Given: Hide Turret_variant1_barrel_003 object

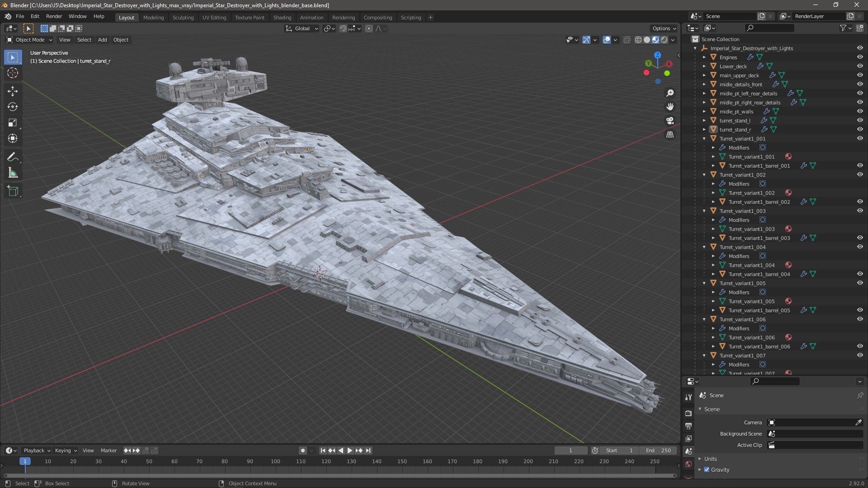Looking at the screenshot, I should click(860, 238).
